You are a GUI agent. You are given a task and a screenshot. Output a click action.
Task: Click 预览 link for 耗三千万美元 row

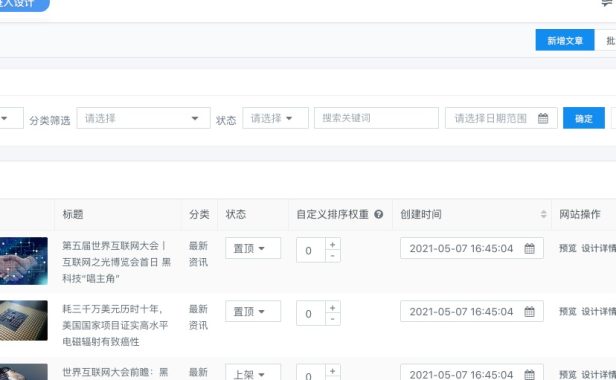pos(568,311)
